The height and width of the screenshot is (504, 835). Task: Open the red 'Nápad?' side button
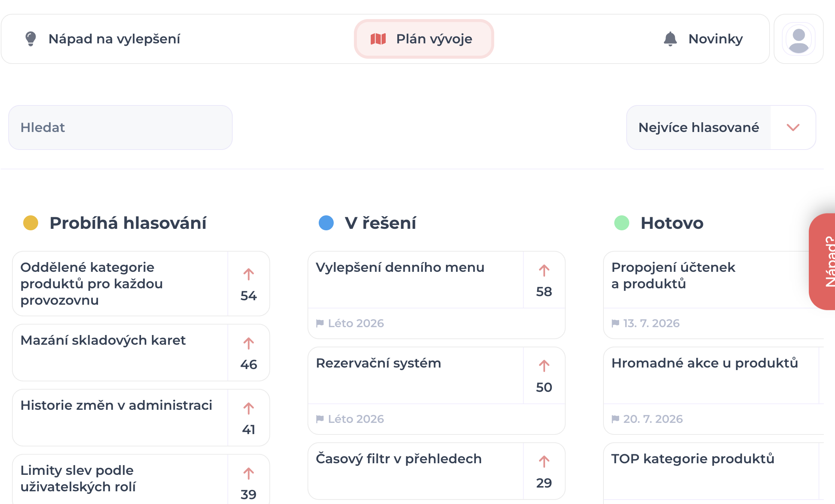point(822,261)
